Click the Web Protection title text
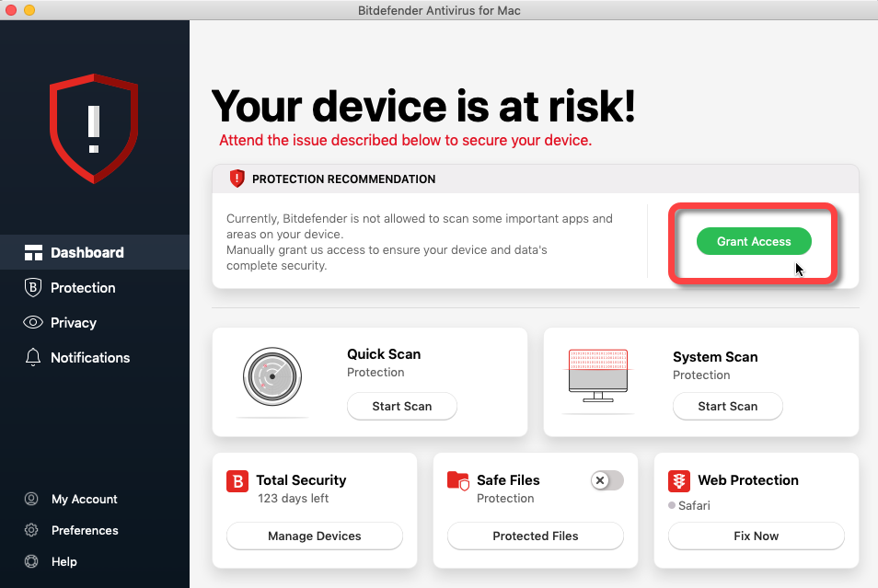The height and width of the screenshot is (588, 878). click(748, 480)
